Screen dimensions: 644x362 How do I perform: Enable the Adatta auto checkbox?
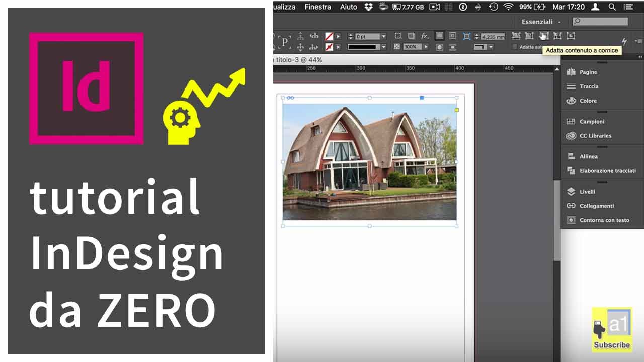click(x=514, y=47)
